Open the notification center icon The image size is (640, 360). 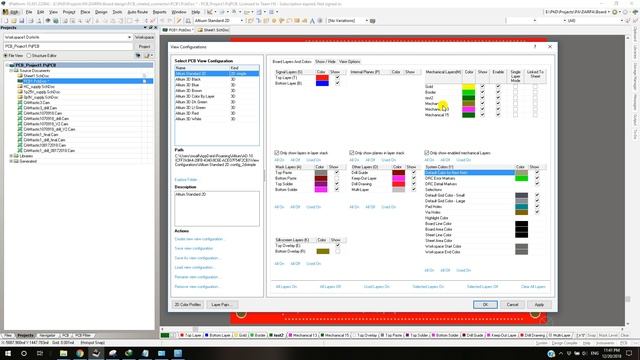click(x=629, y=353)
